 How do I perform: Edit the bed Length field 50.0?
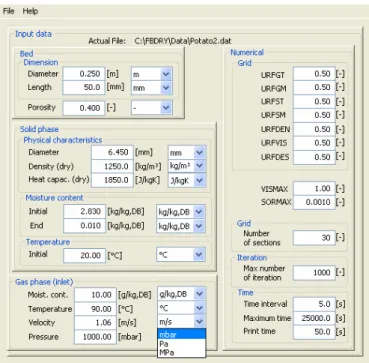84,88
